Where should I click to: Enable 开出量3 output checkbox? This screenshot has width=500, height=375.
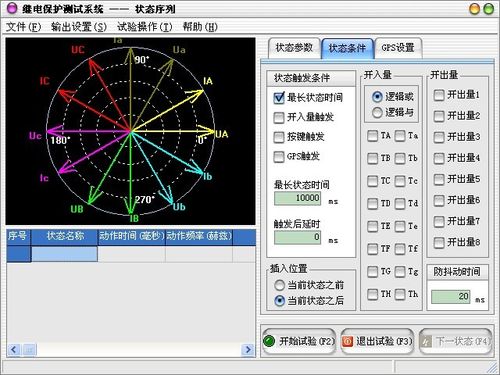pos(439,137)
